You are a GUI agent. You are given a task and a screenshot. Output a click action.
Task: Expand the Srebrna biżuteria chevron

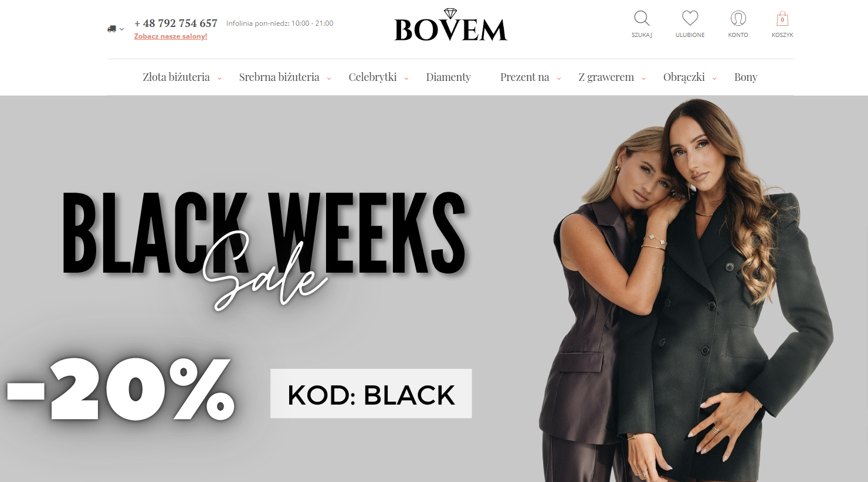click(x=329, y=79)
